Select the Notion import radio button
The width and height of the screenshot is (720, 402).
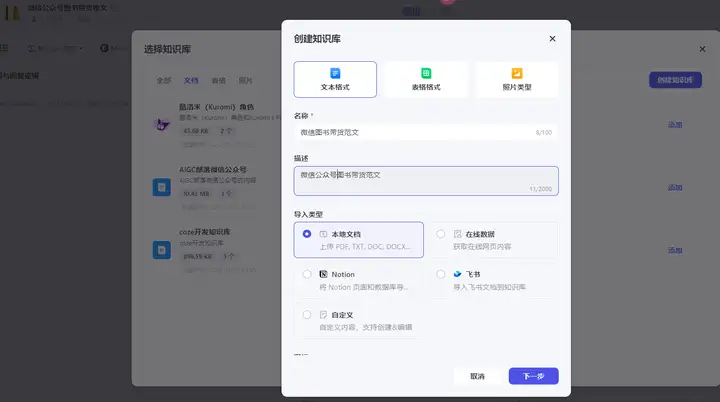(x=307, y=274)
